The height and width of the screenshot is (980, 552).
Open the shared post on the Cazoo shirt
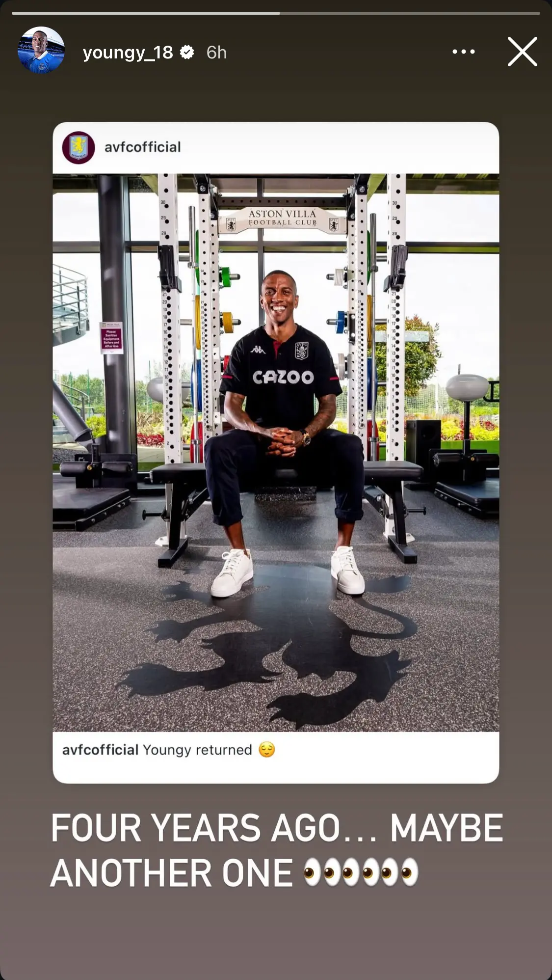(283, 377)
